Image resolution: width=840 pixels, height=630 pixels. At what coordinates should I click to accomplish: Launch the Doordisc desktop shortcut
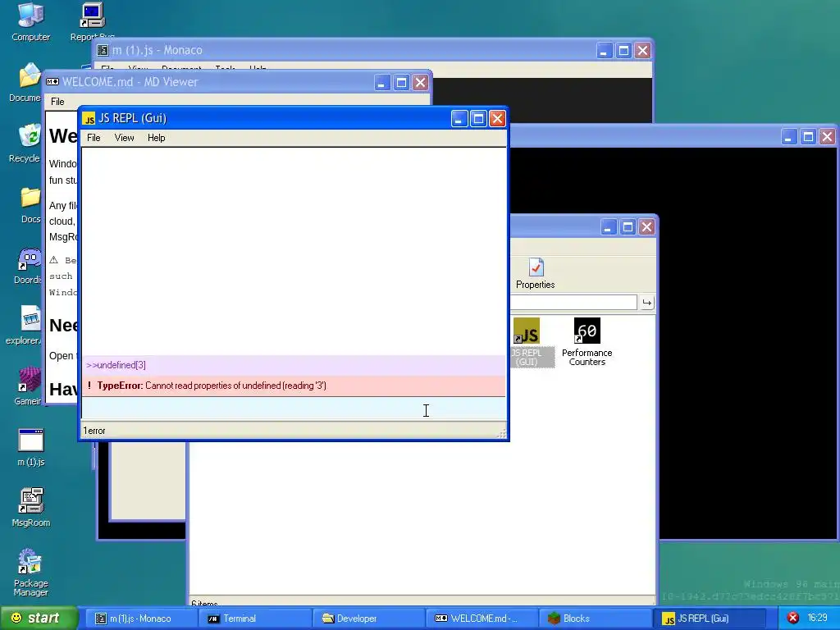pos(28,266)
